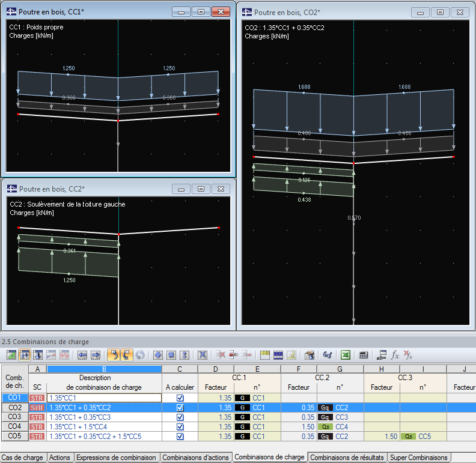Click the dark blue table grid icon
476x463 pixels.
pos(278,355)
